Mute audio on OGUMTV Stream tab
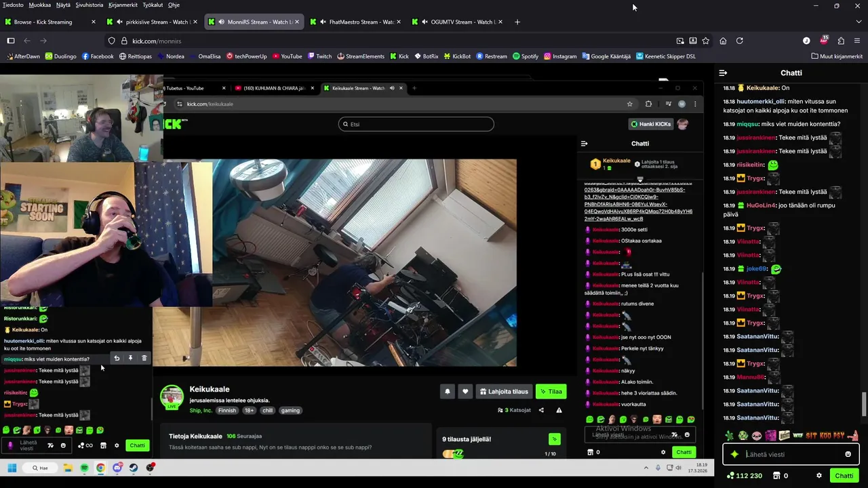This screenshot has height=488, width=868. [425, 22]
